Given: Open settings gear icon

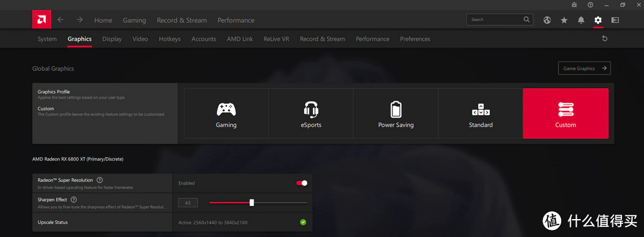Looking at the screenshot, I should (x=598, y=20).
